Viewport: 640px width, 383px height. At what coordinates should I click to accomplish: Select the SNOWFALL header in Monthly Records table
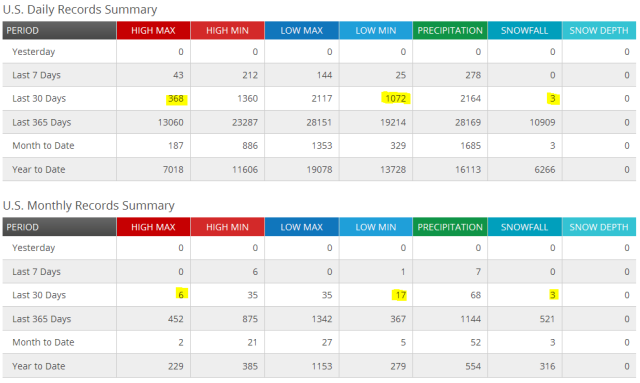pyautogui.click(x=524, y=227)
